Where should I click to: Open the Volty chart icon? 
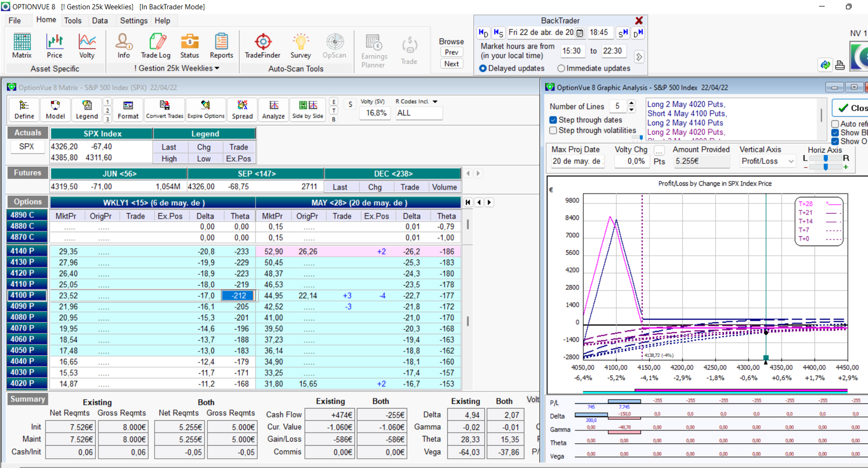87,46
